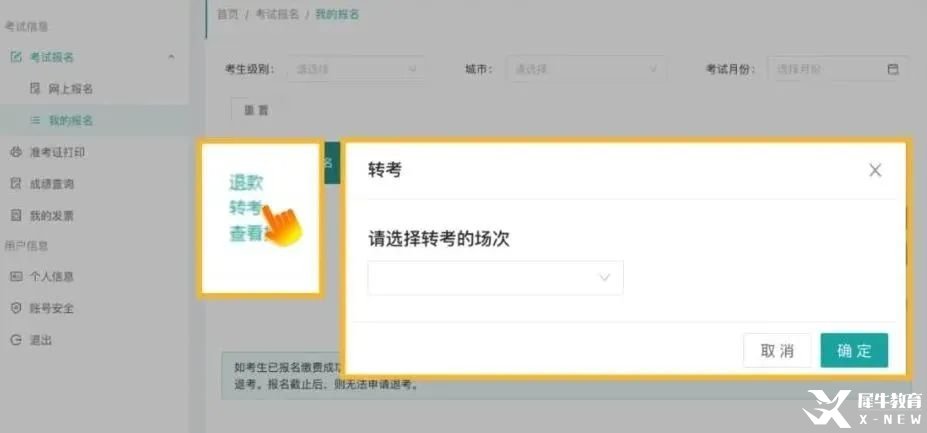The width and height of the screenshot is (927, 433).
Task: Confirm with the 确定 button
Action: click(x=854, y=350)
